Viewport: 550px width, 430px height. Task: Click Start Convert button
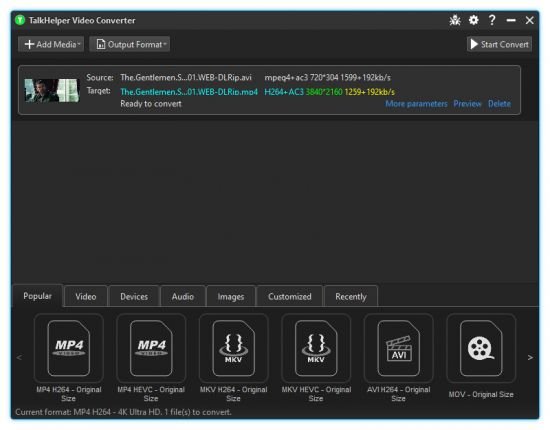(x=499, y=44)
